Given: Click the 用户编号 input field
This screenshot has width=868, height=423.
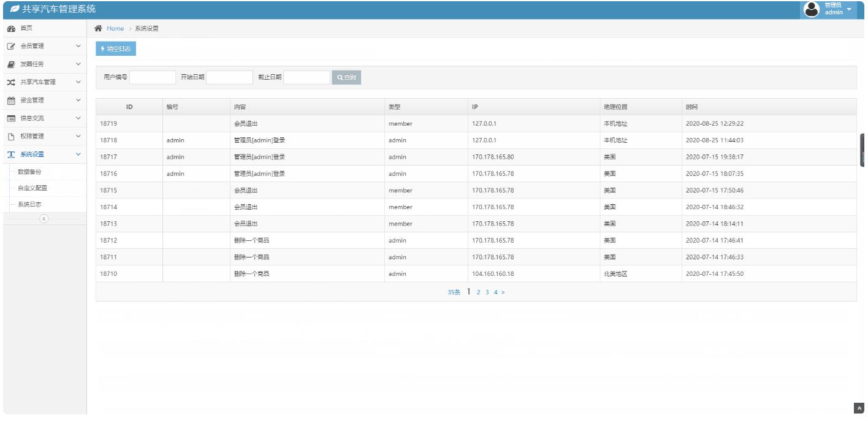Looking at the screenshot, I should point(153,77).
